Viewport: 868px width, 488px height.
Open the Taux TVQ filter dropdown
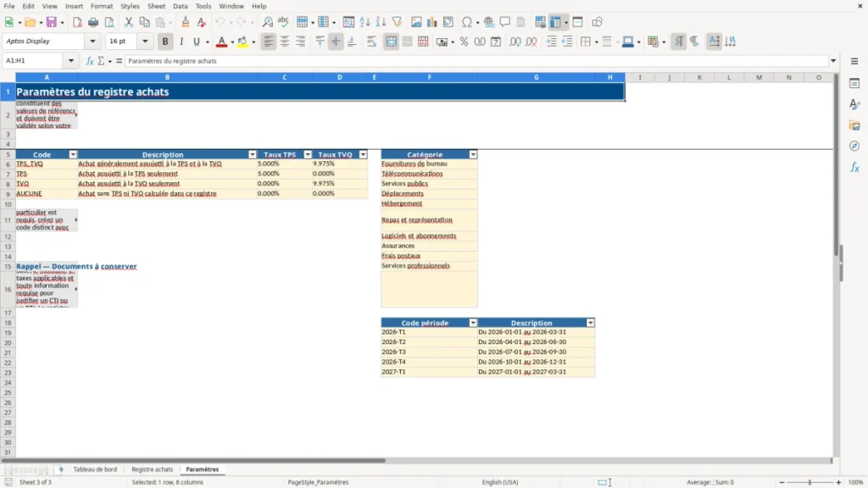pyautogui.click(x=363, y=155)
